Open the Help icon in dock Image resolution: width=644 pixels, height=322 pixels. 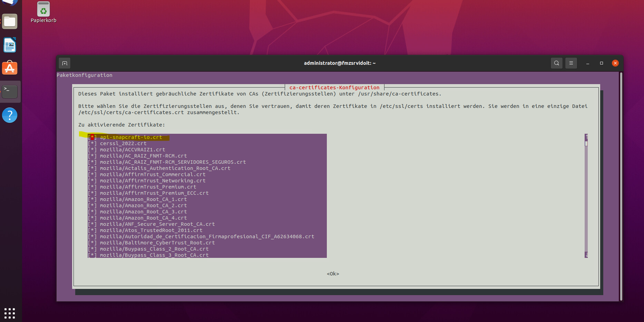coord(10,115)
